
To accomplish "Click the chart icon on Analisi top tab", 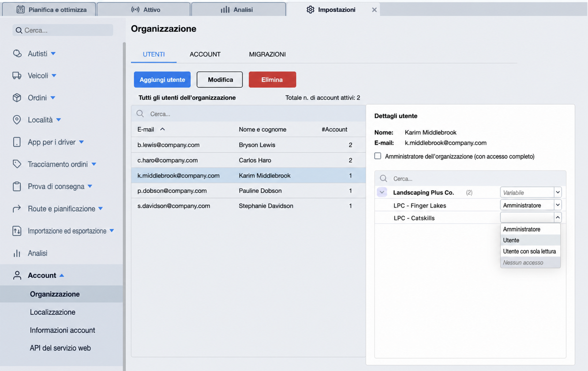I will coord(225,10).
